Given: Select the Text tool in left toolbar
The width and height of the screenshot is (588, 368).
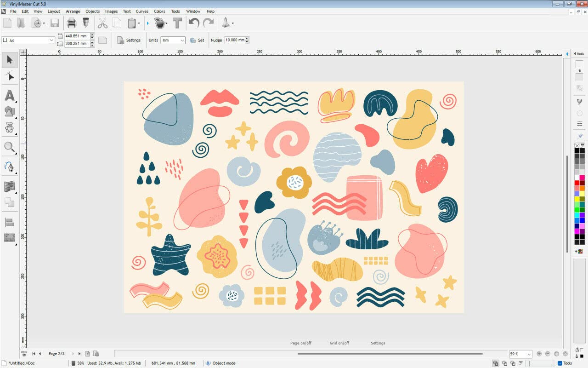Looking at the screenshot, I should 9,96.
